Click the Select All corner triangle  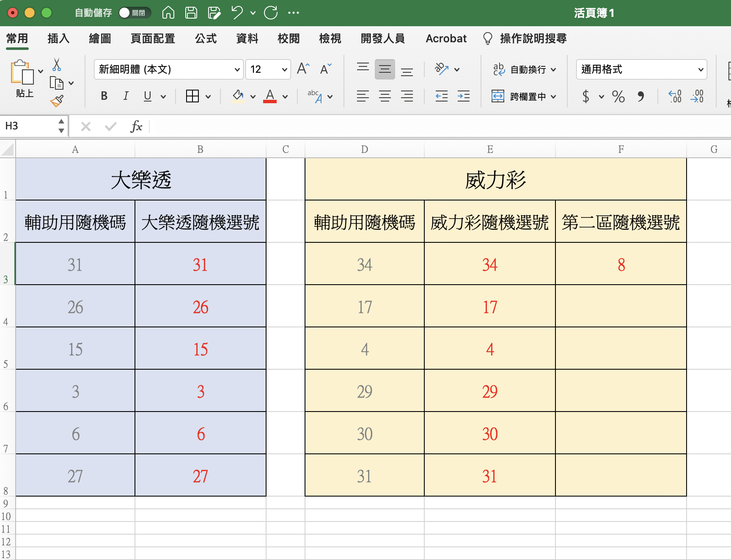(x=8, y=149)
